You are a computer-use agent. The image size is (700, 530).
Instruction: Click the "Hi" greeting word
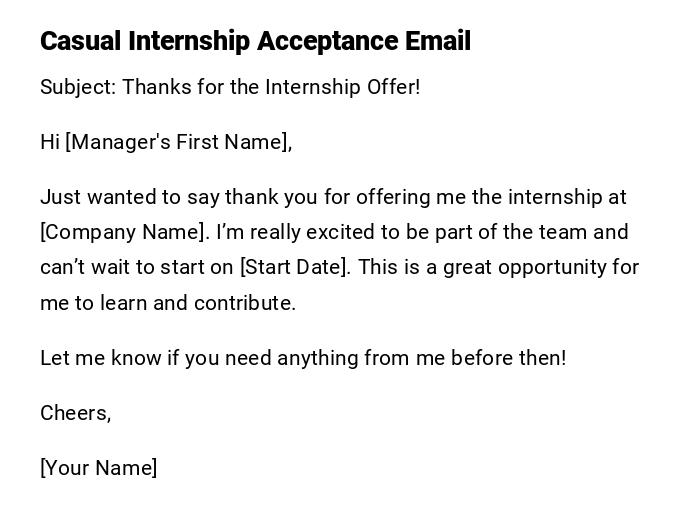point(50,142)
